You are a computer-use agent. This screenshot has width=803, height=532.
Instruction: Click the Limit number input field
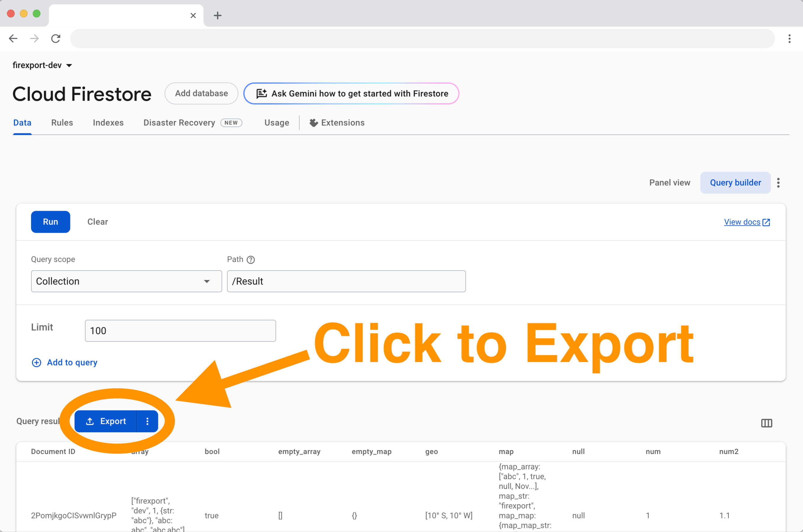tap(179, 330)
